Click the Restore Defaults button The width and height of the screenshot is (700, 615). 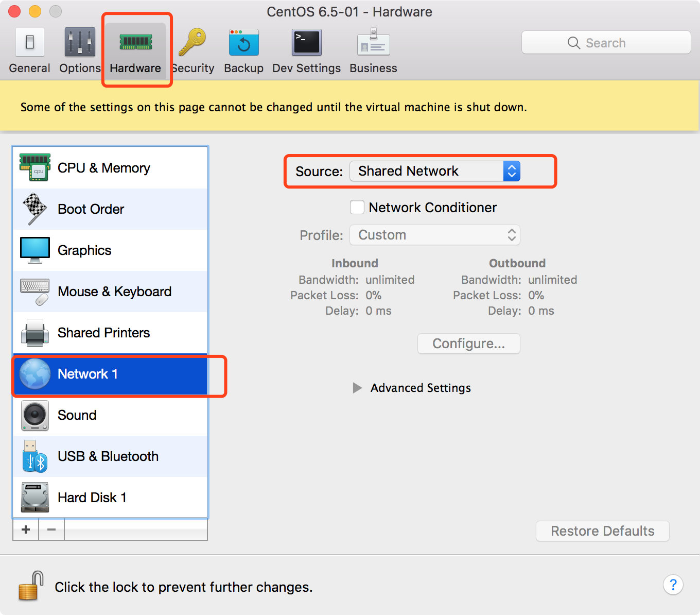tap(603, 531)
